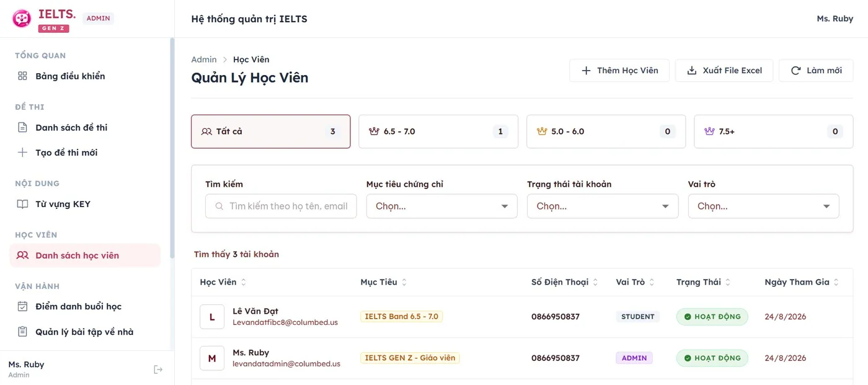Click the Làm mới button

817,71
